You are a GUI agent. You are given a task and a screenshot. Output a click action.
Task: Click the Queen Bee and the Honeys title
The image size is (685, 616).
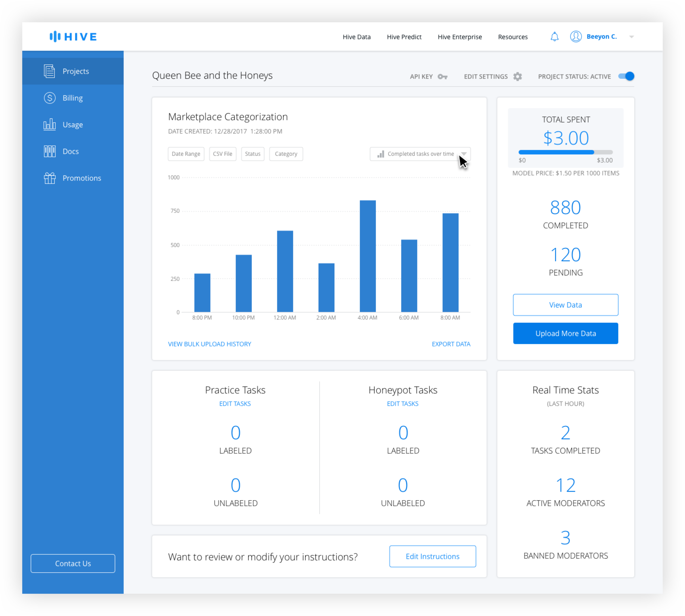pos(212,75)
